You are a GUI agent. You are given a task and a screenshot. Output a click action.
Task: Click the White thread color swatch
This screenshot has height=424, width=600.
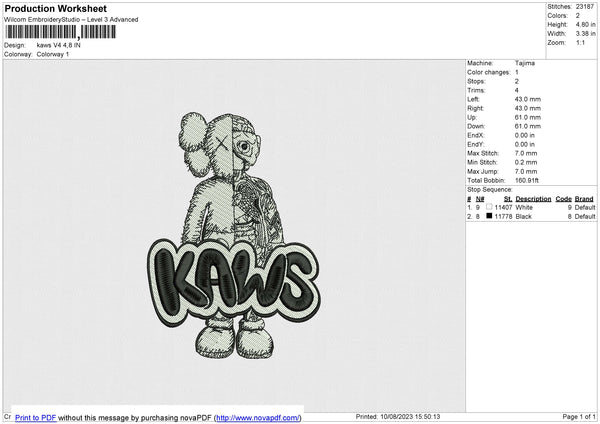(x=489, y=207)
